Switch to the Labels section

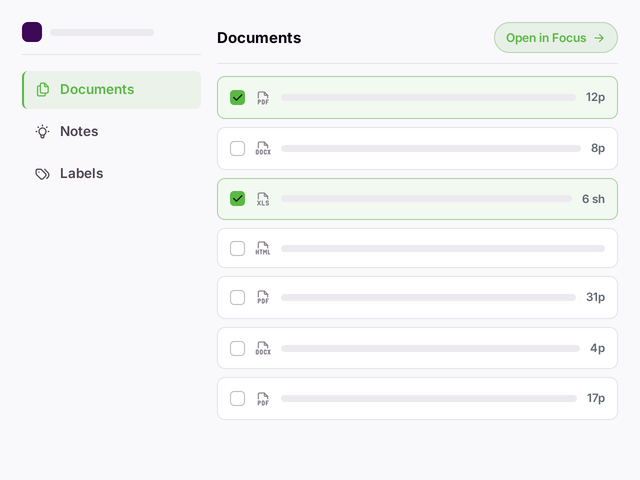pos(111,173)
